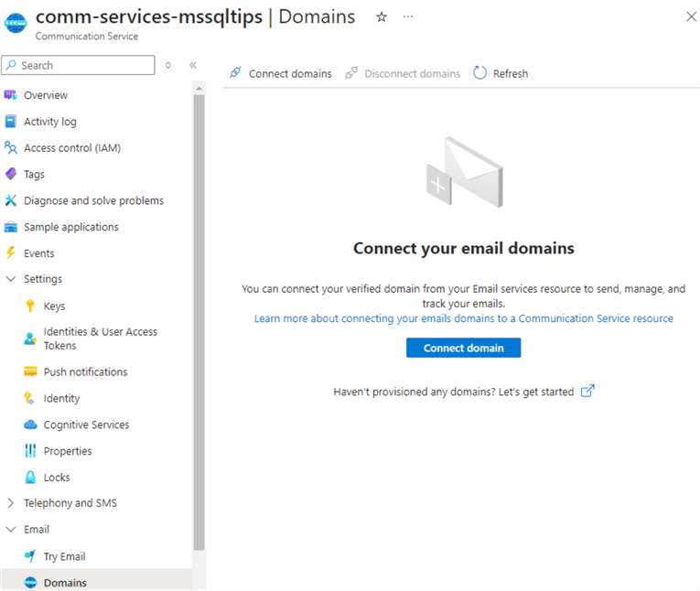Click the blue Connect domain button

(x=463, y=349)
